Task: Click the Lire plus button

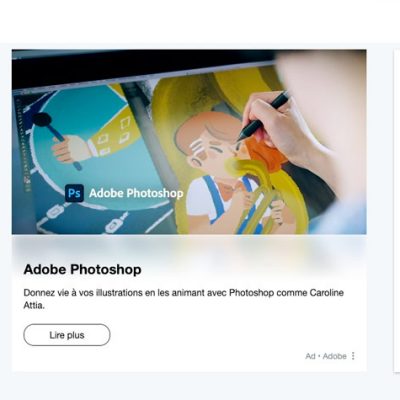Action: pos(67,335)
